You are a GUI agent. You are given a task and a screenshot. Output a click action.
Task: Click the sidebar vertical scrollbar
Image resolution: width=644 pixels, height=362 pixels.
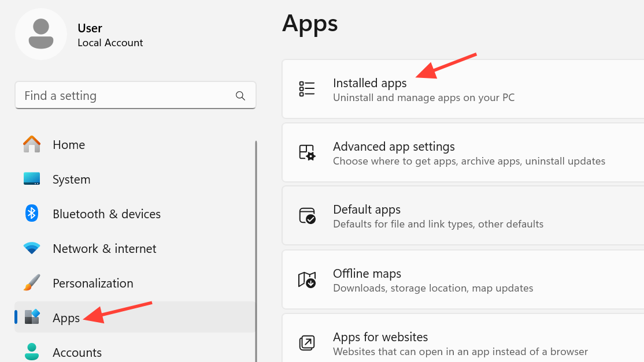tap(256, 251)
